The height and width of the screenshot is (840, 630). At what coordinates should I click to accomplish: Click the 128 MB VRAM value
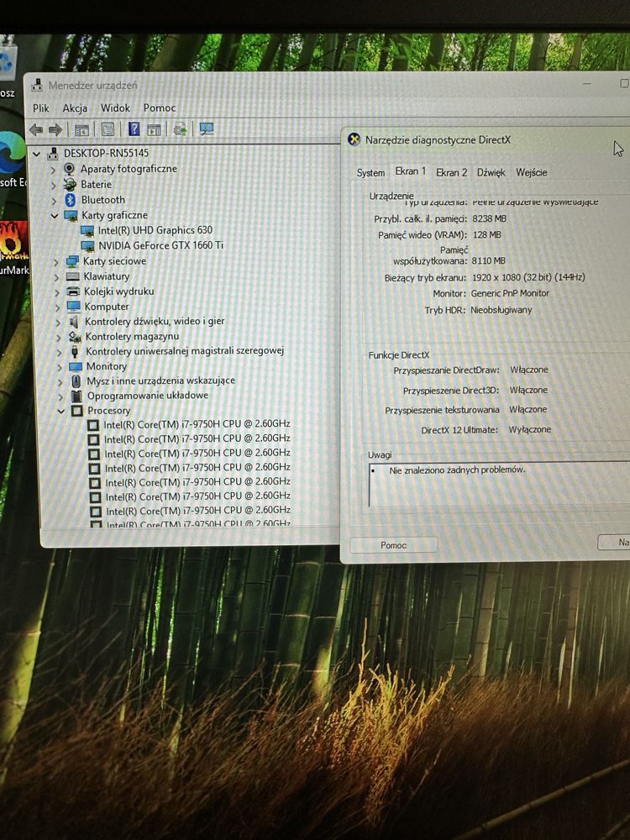pos(486,234)
